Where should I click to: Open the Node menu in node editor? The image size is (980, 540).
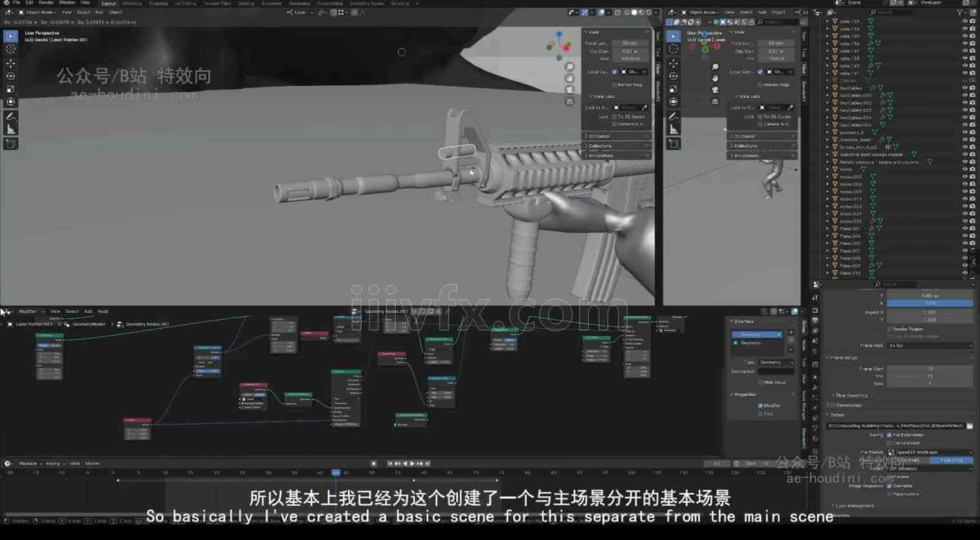pyautogui.click(x=103, y=312)
